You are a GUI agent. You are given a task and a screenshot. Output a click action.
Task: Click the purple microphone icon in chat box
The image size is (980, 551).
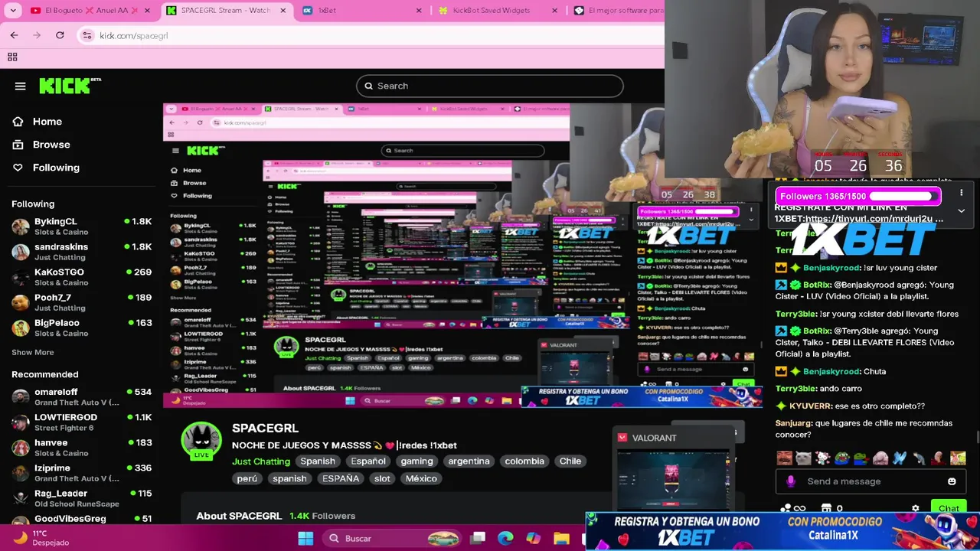coord(791,481)
